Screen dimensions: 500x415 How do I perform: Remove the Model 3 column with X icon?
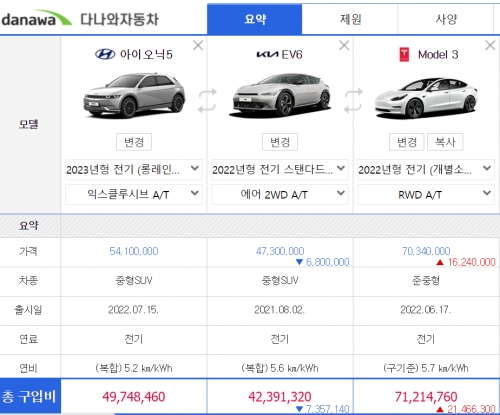pos(490,45)
